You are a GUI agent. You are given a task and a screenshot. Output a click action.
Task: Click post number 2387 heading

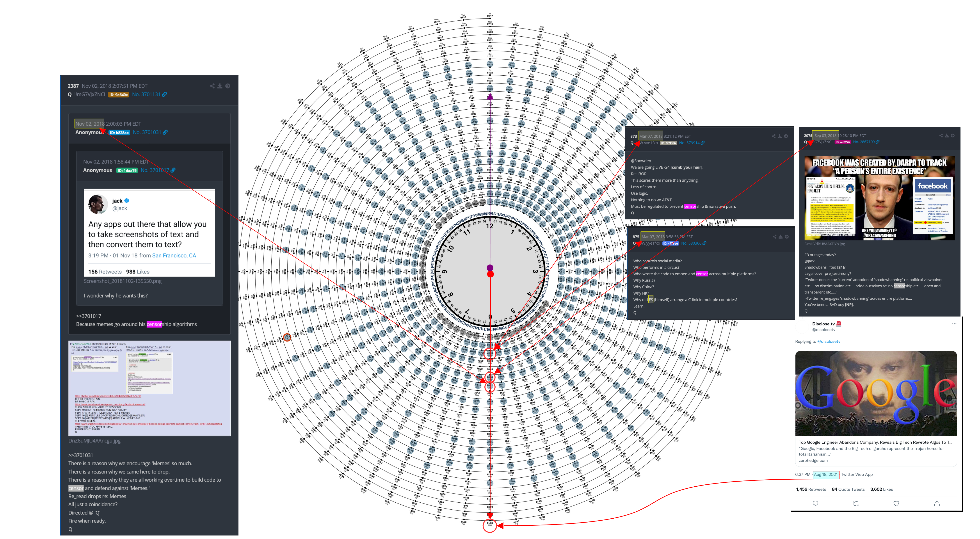point(73,86)
